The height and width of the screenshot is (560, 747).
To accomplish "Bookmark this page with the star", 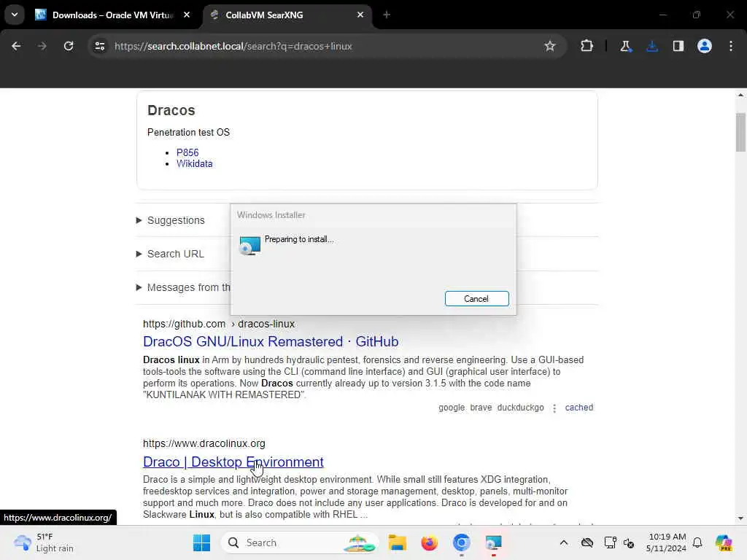I will pyautogui.click(x=550, y=46).
